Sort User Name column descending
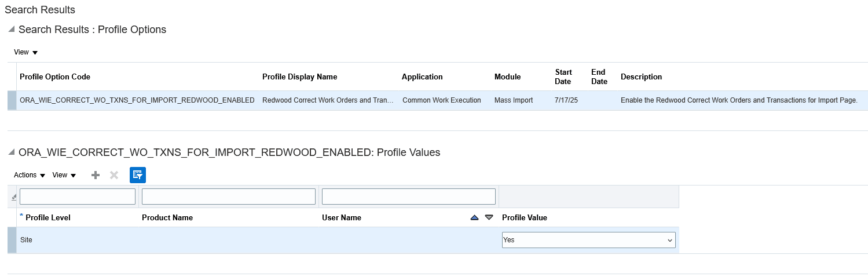The height and width of the screenshot is (280, 868). (x=489, y=217)
